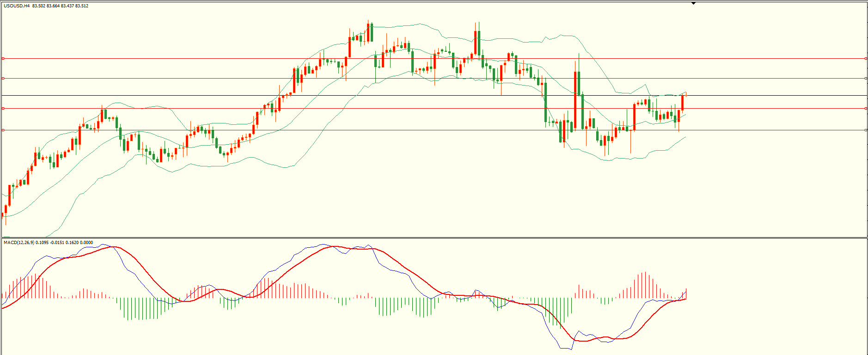Click the chart shift triangle marker at top
Image resolution: width=868 pixels, height=355 pixels.
pyautogui.click(x=693, y=3)
